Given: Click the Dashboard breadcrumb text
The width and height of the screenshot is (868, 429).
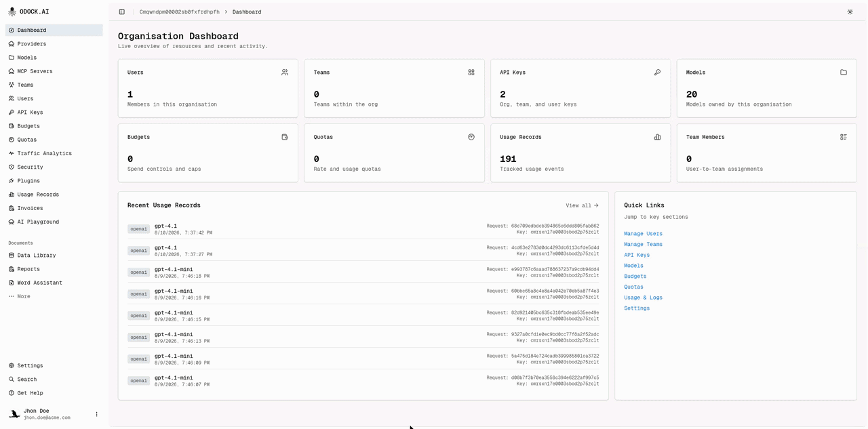Looking at the screenshot, I should point(247,12).
